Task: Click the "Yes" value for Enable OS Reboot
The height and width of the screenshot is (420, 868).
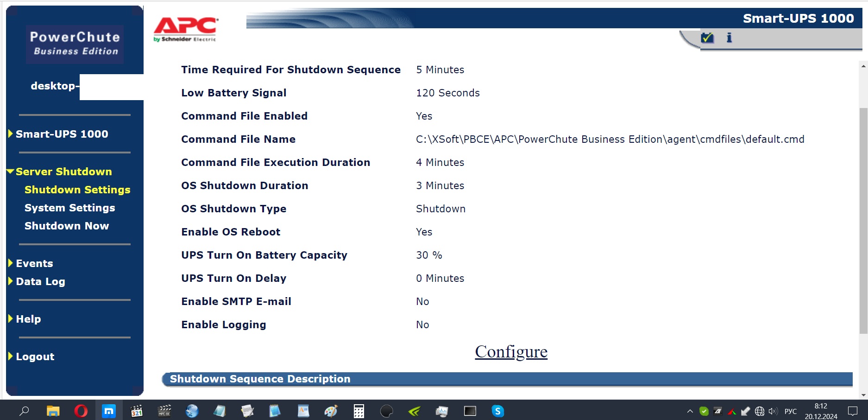Action: pyautogui.click(x=424, y=232)
